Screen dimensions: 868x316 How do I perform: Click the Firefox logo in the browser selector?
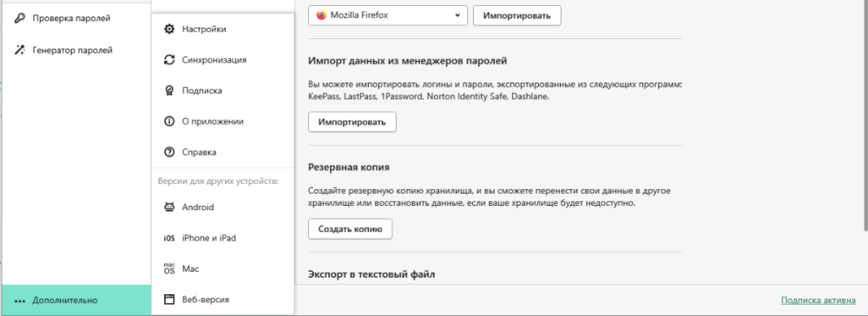(322, 16)
